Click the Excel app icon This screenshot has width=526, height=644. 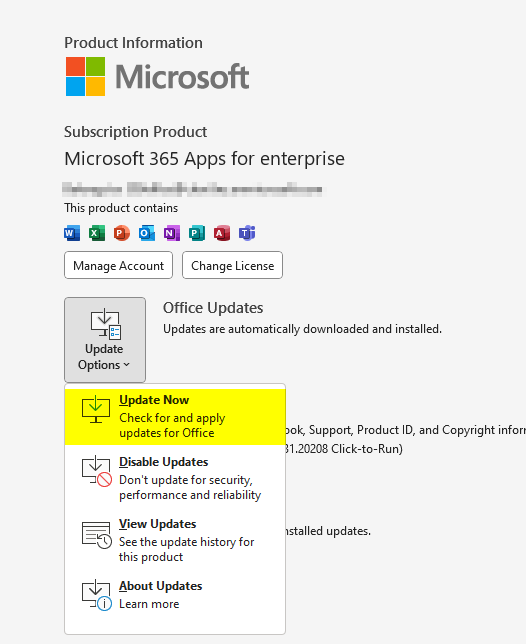click(x=97, y=233)
